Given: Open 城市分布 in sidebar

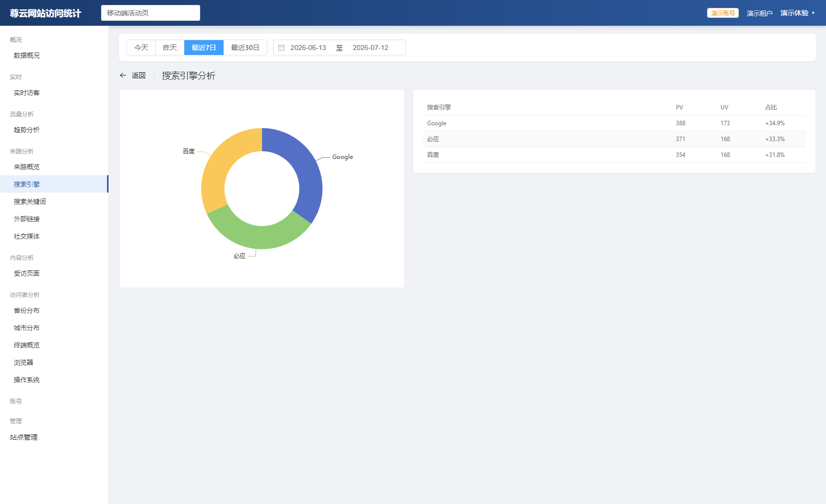Looking at the screenshot, I should (x=54, y=328).
